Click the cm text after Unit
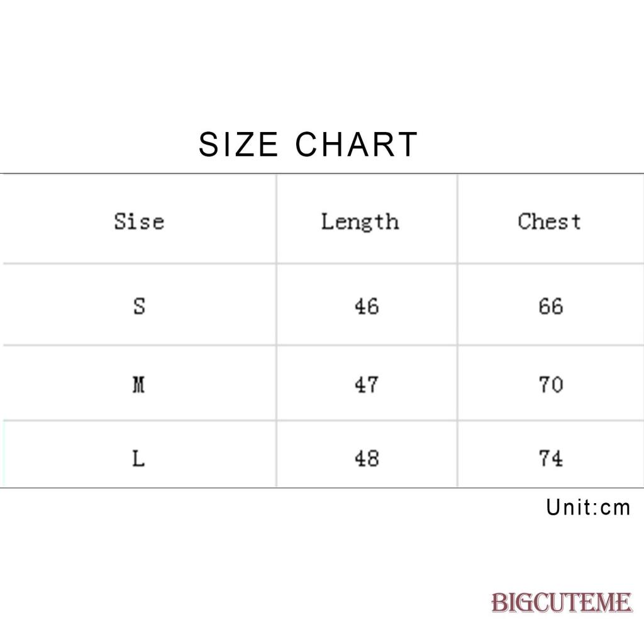The width and height of the screenshot is (644, 644). click(x=615, y=508)
